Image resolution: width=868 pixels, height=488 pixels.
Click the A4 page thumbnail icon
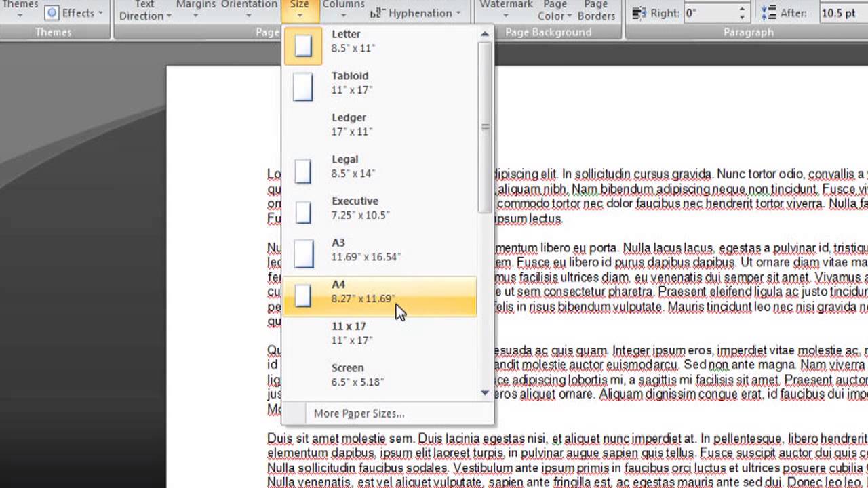pyautogui.click(x=303, y=296)
